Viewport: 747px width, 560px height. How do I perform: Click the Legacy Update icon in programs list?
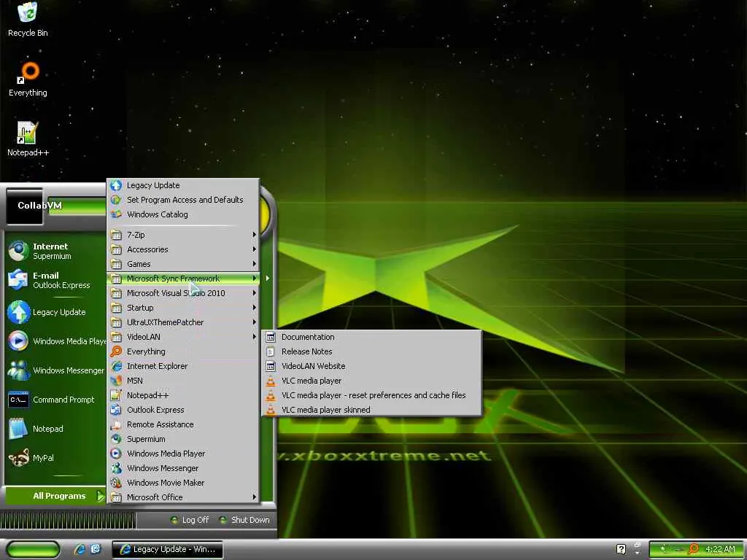click(x=116, y=185)
